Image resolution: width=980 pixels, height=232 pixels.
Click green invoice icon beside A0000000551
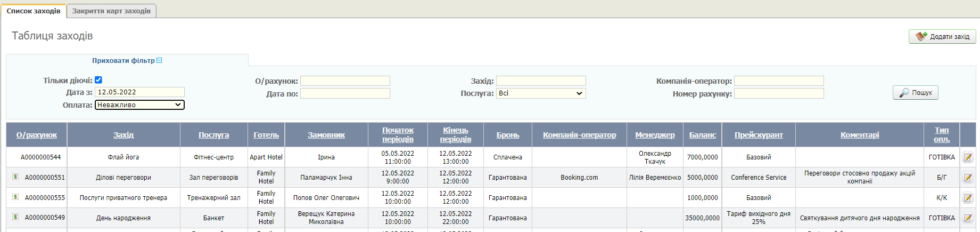15,177
